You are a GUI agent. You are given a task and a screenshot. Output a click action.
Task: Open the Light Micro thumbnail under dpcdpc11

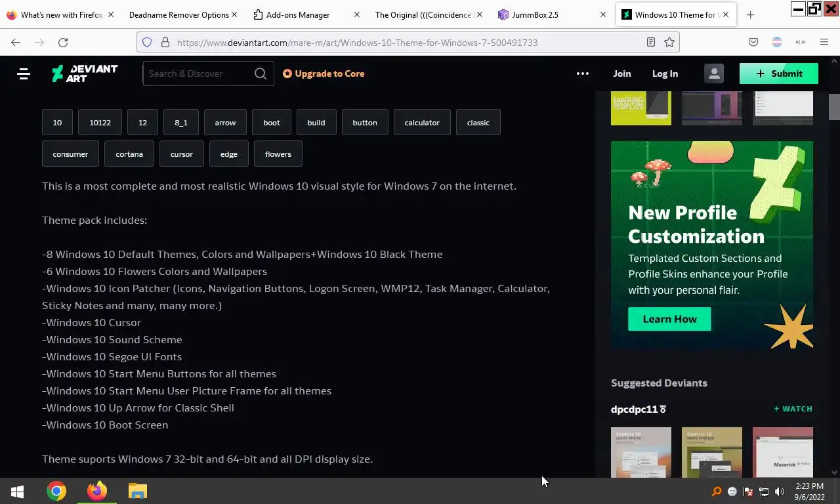tap(641, 453)
